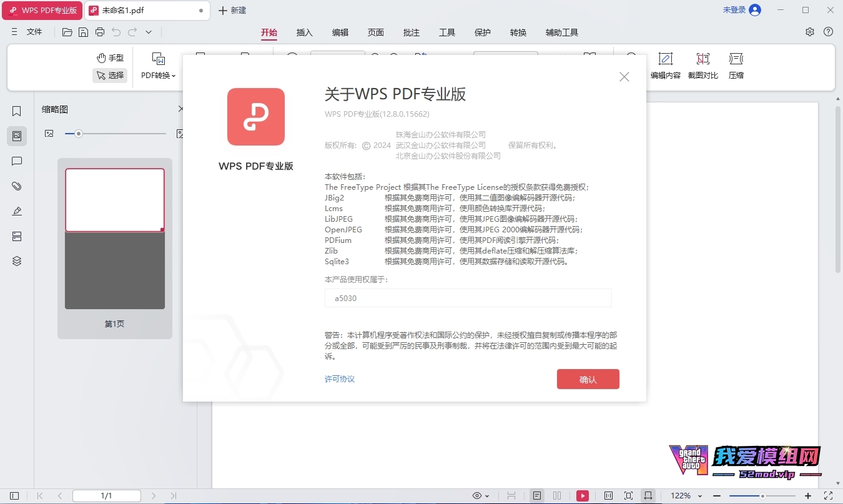Click the WPS PDF专业版 home tab
This screenshot has height=504, width=843.
coord(42,11)
